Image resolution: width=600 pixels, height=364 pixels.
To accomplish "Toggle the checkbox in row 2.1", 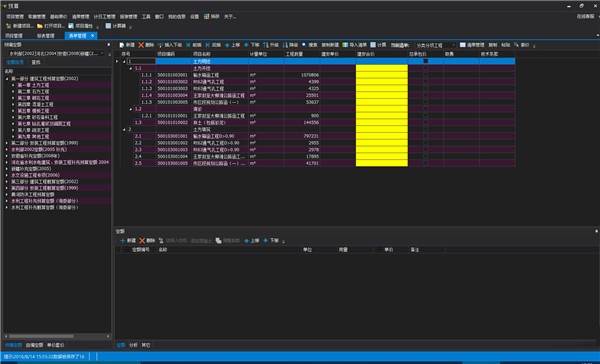I will (x=426, y=136).
